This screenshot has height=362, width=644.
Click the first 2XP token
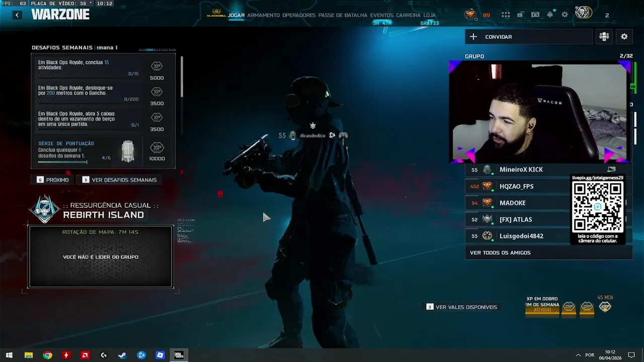(569, 307)
